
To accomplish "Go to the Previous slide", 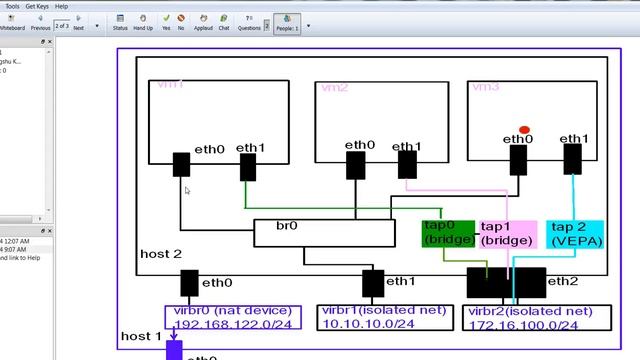I will pyautogui.click(x=40, y=22).
